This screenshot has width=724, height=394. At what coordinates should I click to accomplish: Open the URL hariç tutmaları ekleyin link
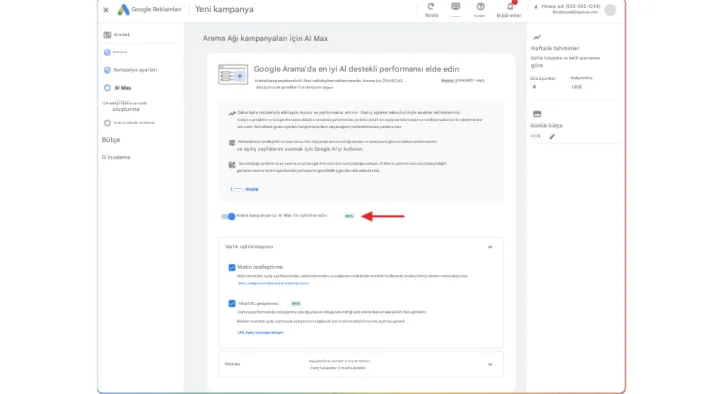260,333
